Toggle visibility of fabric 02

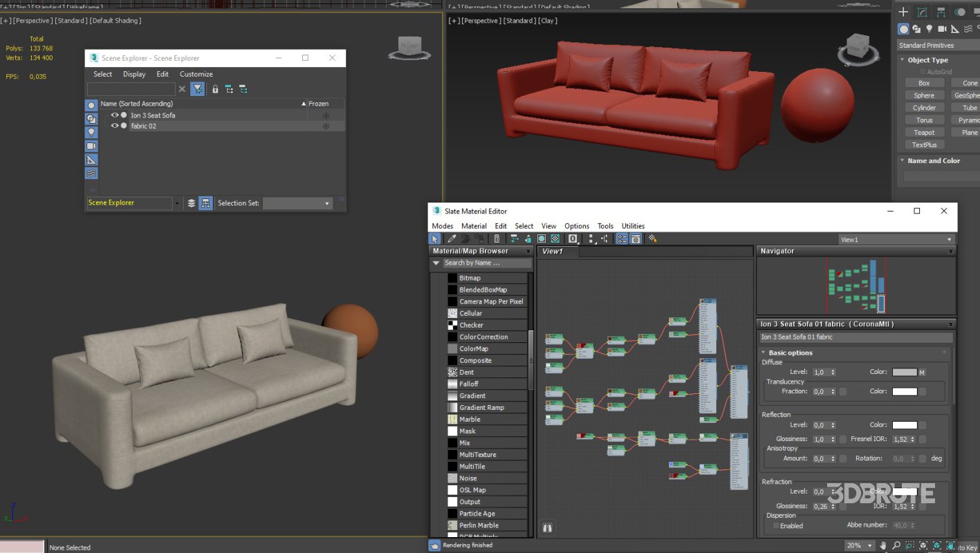[114, 125]
